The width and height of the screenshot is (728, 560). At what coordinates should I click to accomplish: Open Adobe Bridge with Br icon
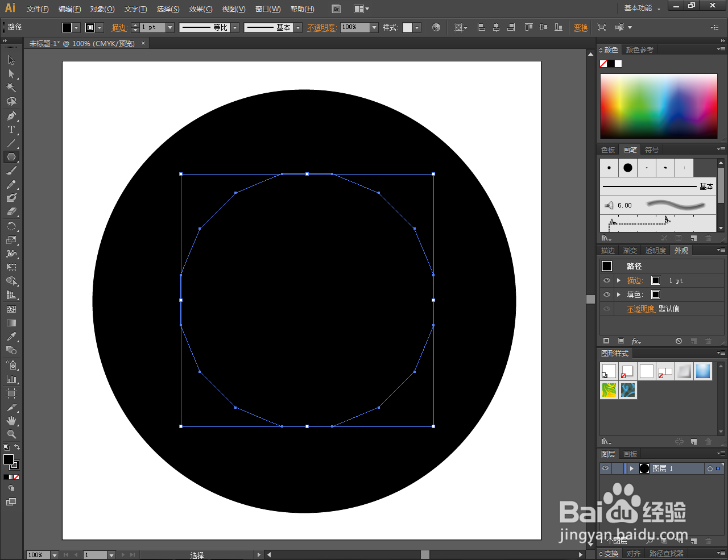(336, 9)
